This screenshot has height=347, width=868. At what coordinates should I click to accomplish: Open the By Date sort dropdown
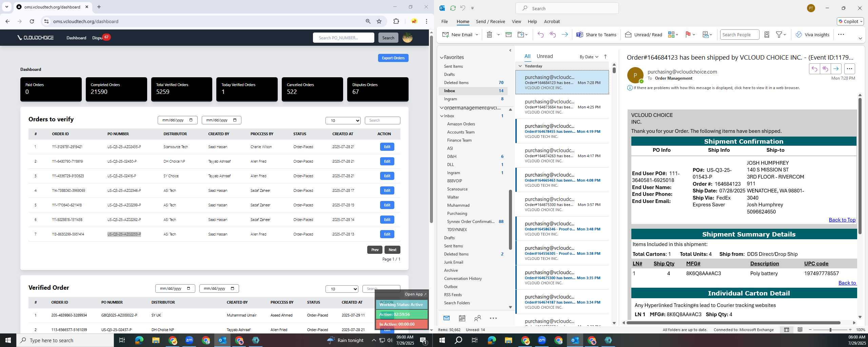click(x=589, y=57)
